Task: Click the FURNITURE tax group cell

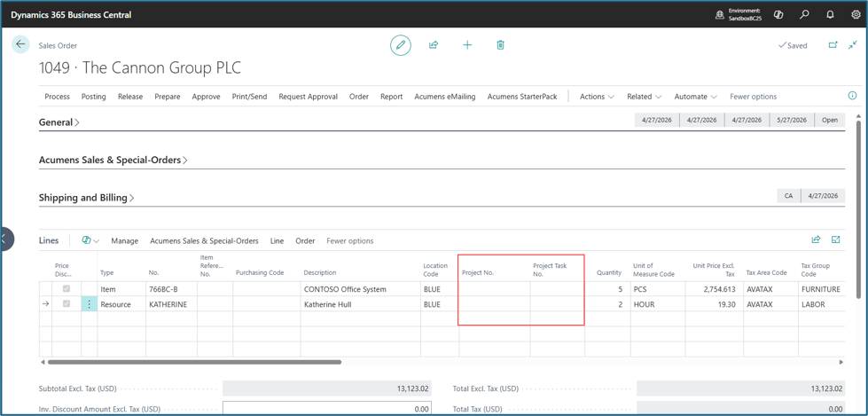Action: tap(820, 289)
